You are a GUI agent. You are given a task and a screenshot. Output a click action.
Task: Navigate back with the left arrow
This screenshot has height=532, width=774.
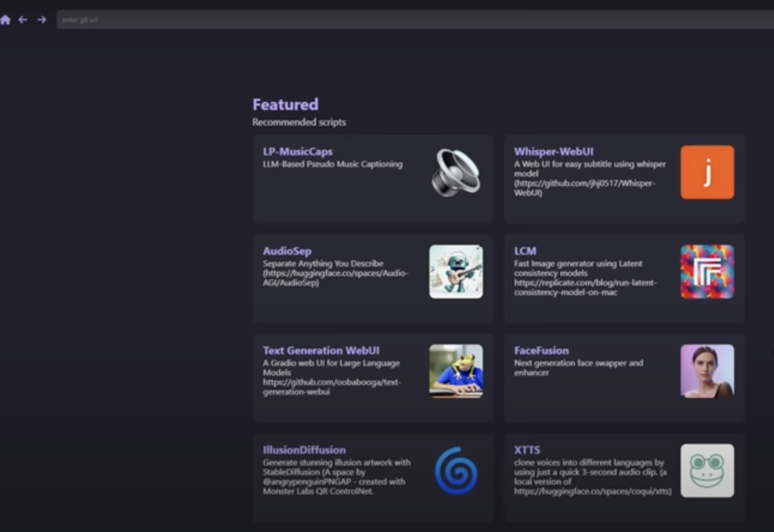pos(23,20)
